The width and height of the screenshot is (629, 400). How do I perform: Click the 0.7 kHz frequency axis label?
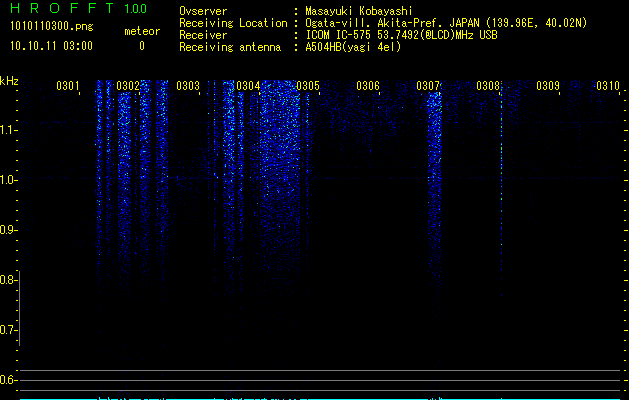[x=7, y=330]
